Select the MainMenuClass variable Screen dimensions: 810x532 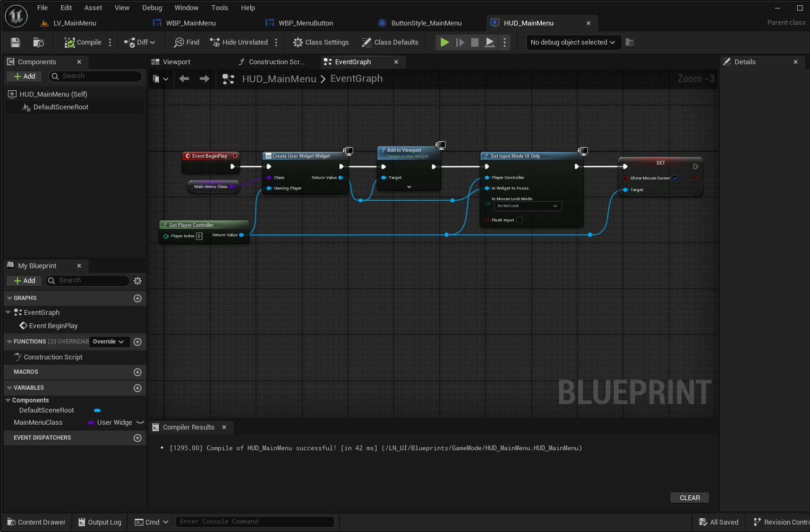38,423
